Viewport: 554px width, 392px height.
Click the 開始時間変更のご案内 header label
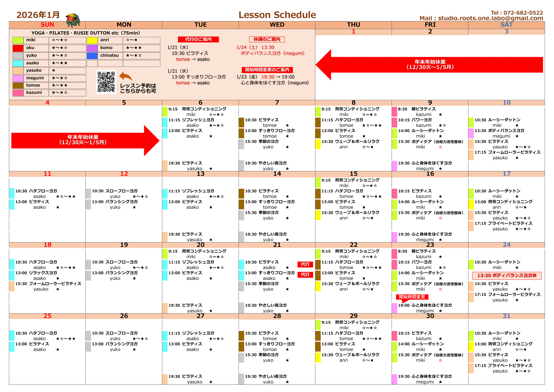267,70
